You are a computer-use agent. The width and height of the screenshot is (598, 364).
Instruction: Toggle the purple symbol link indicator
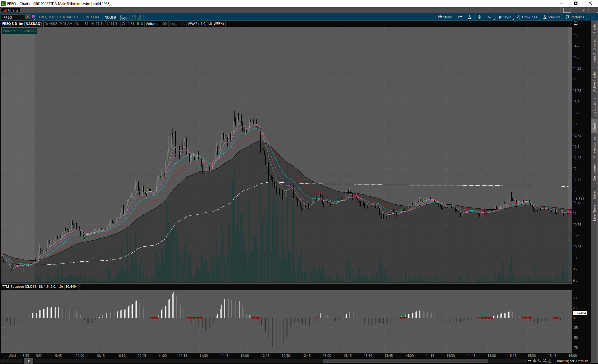33,17
